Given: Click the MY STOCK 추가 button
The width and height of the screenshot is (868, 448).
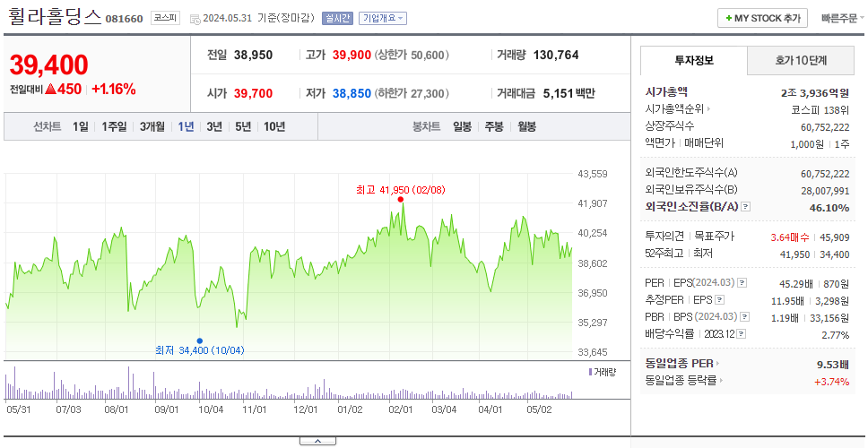Looking at the screenshot, I should [x=762, y=18].
